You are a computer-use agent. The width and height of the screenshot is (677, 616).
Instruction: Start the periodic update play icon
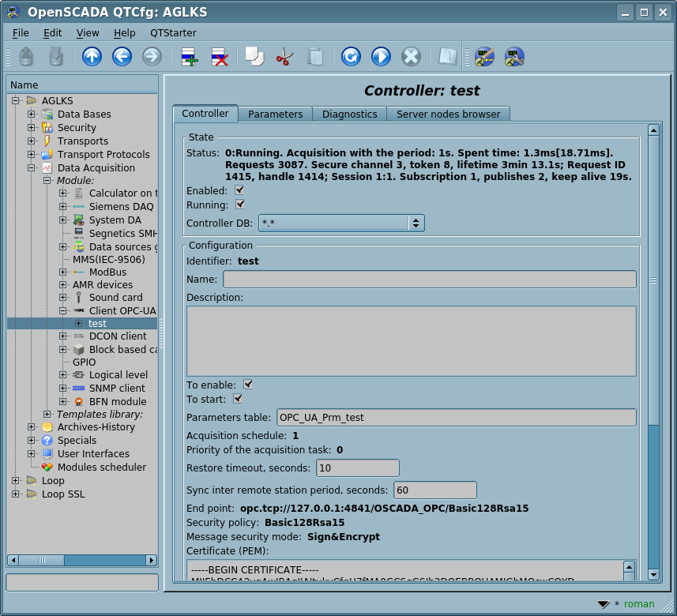tap(381, 57)
